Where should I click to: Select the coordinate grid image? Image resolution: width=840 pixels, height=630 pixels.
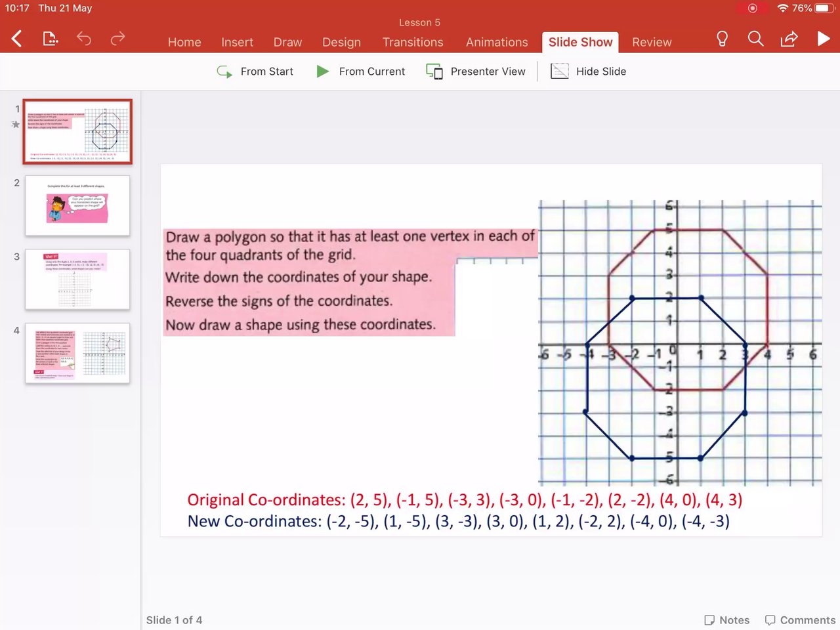[680, 343]
